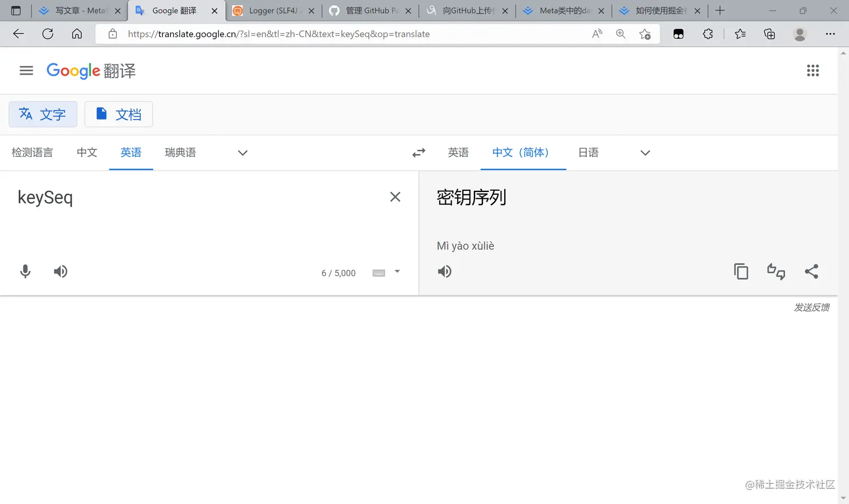
Task: Open the favorites list
Action: [740, 34]
